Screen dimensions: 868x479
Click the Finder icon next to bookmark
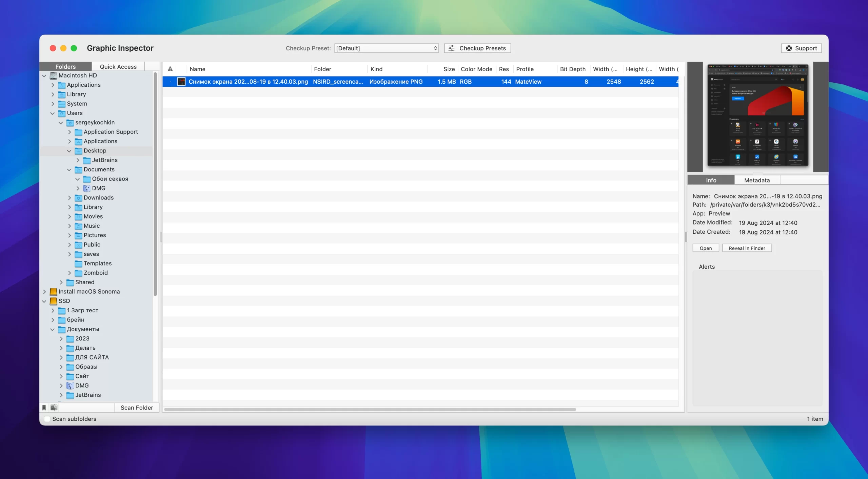coord(54,408)
